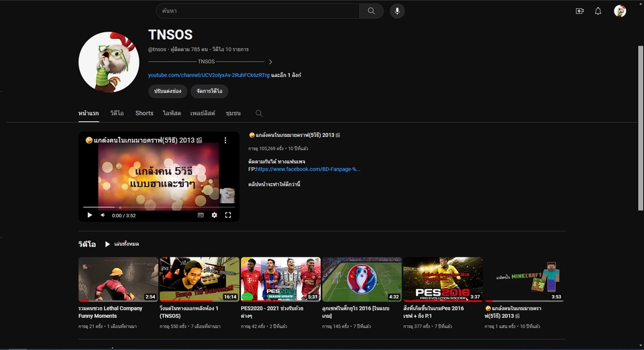644x350 pixels.
Task: Open the notifications bell
Action: click(x=598, y=11)
